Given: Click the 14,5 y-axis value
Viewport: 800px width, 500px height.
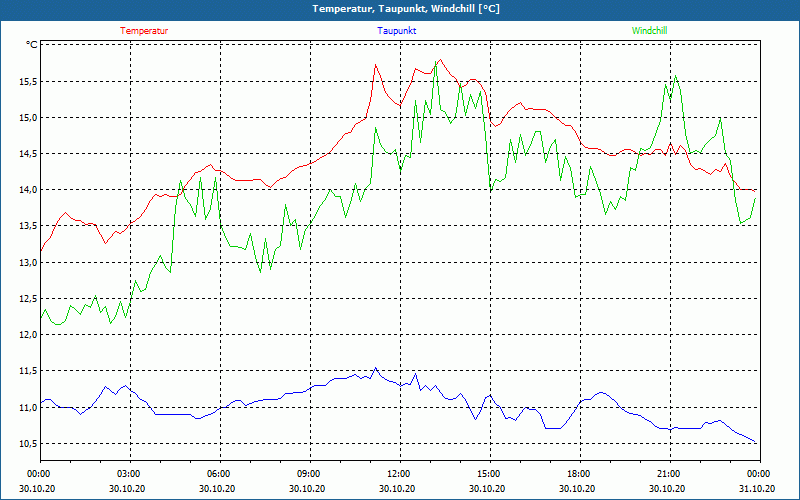Looking at the screenshot, I should [x=29, y=154].
